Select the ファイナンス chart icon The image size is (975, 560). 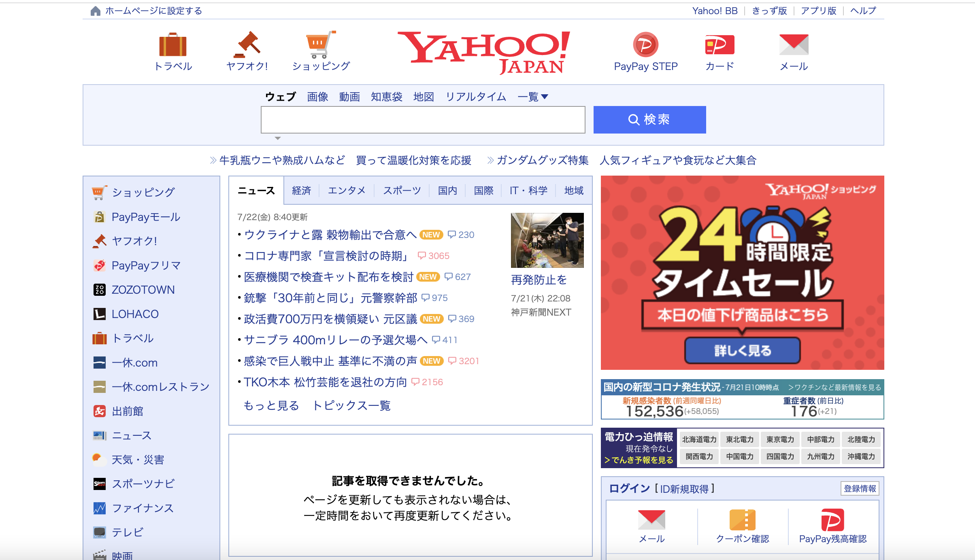[x=99, y=508]
